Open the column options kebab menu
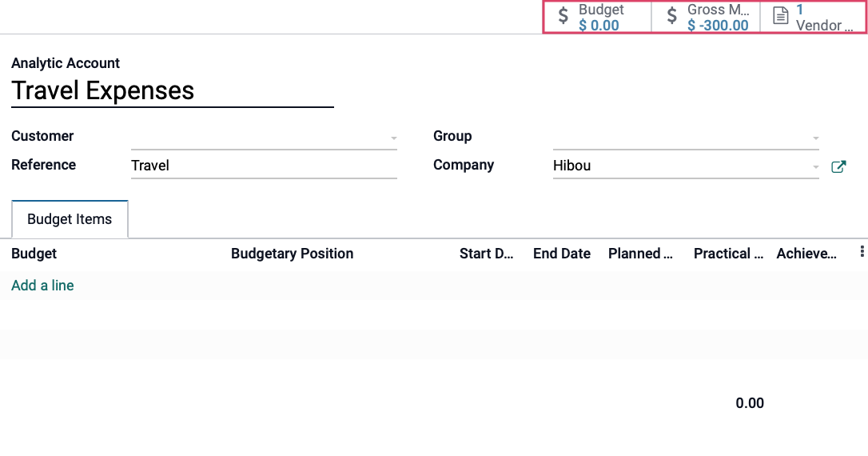Viewport: 868px width, 456px height. point(862,251)
